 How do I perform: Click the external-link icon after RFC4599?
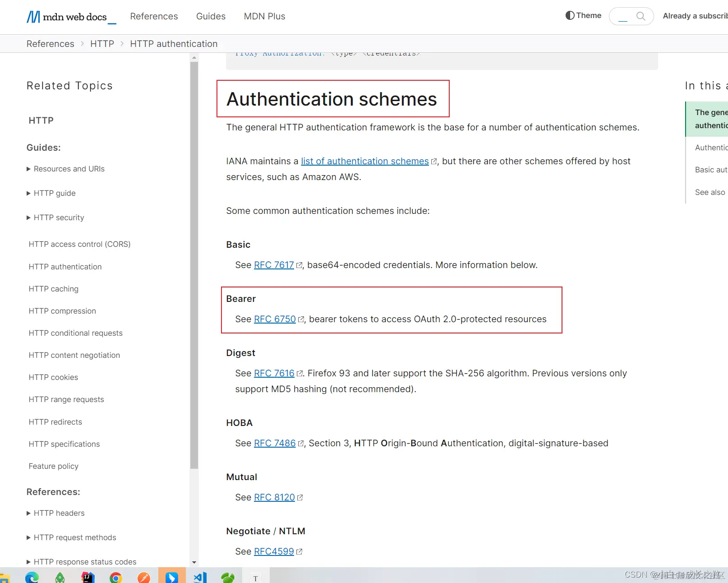pos(299,552)
